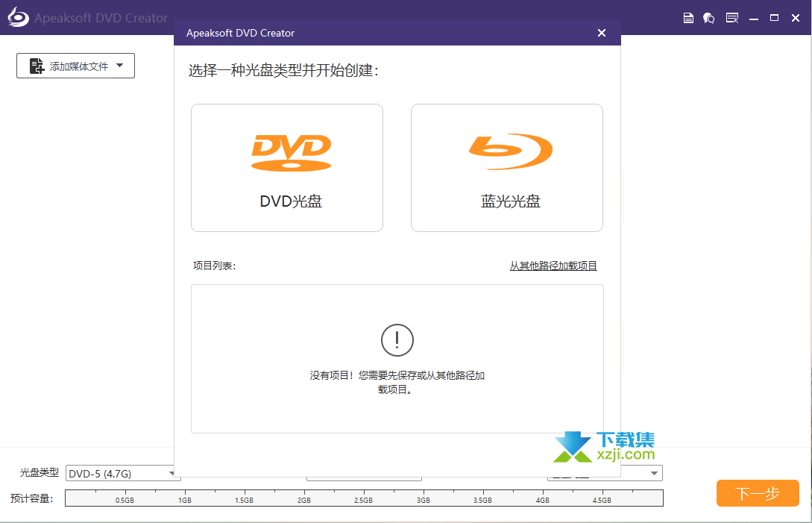Open the feedback chat icon in title bar
Viewport: 812px width, 523px height.
[x=709, y=18]
